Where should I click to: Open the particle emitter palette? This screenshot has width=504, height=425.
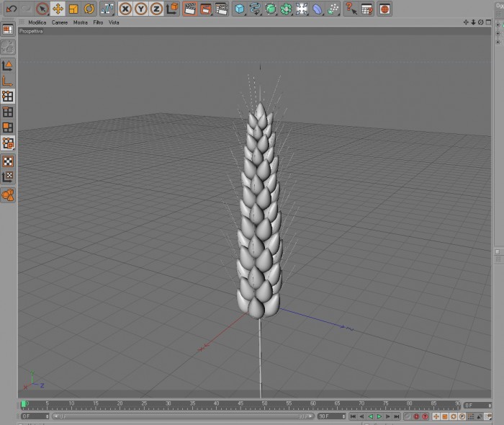click(333, 9)
